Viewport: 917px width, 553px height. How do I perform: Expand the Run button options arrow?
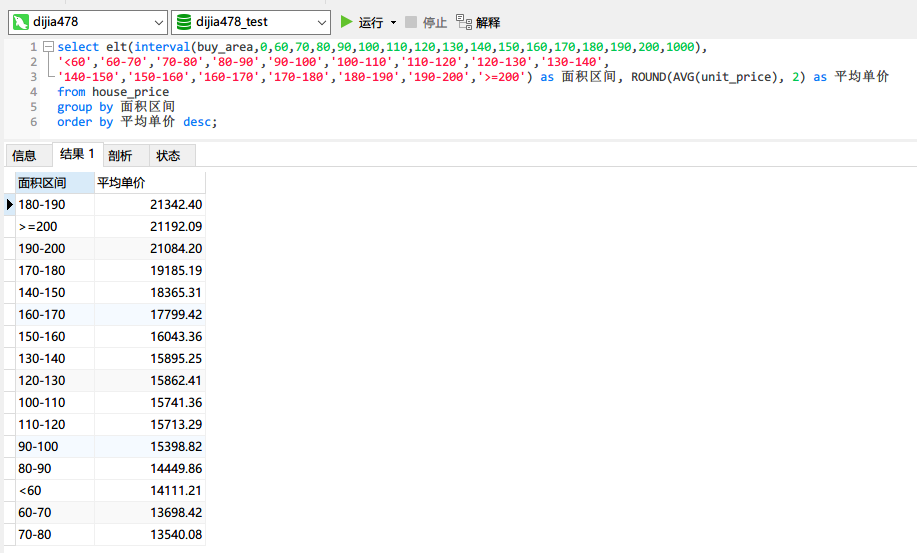pyautogui.click(x=393, y=22)
